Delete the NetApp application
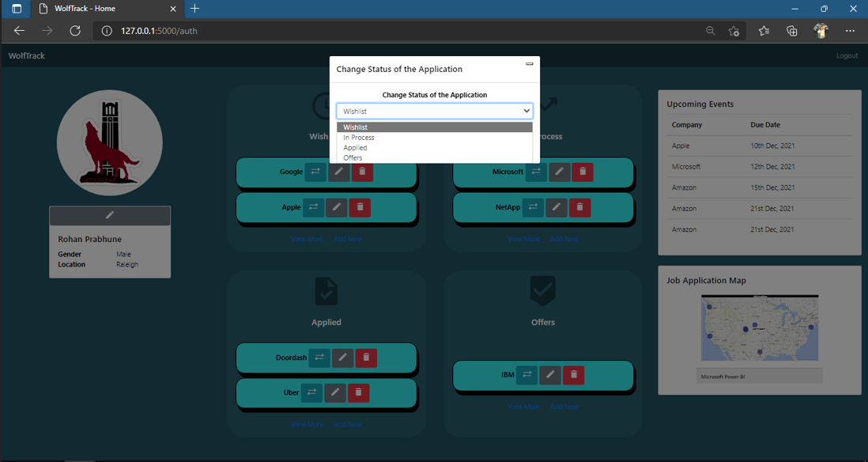This screenshot has width=868, height=462. coord(579,207)
